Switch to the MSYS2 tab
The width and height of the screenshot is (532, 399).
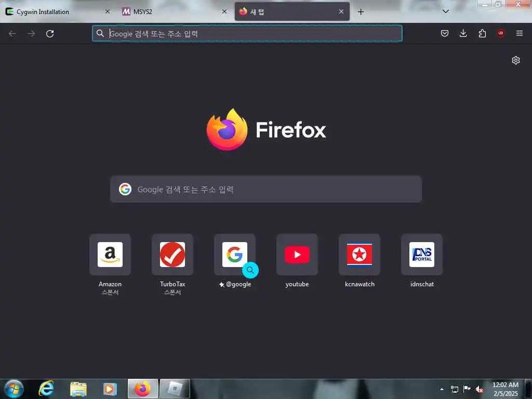click(175, 11)
